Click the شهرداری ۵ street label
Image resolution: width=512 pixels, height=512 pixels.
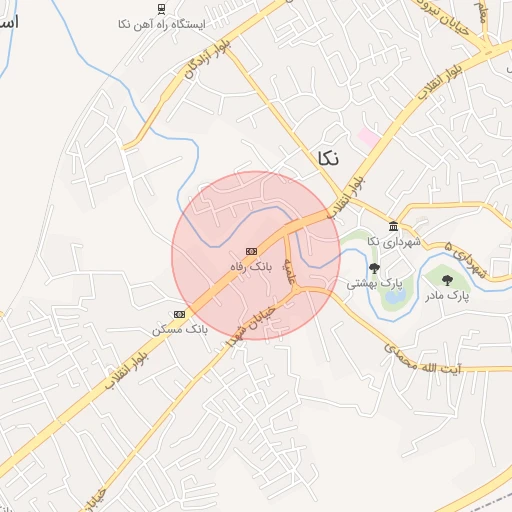[x=465, y=261]
